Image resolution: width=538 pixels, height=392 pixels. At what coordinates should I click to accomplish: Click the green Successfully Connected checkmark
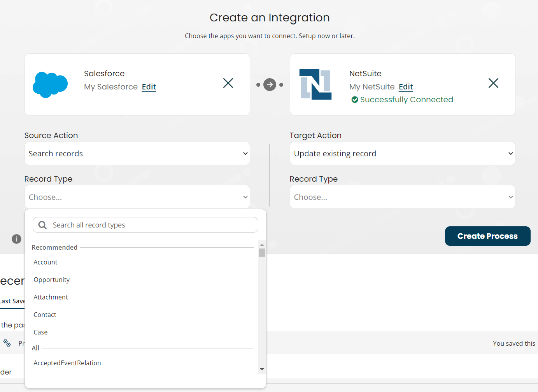pos(354,100)
